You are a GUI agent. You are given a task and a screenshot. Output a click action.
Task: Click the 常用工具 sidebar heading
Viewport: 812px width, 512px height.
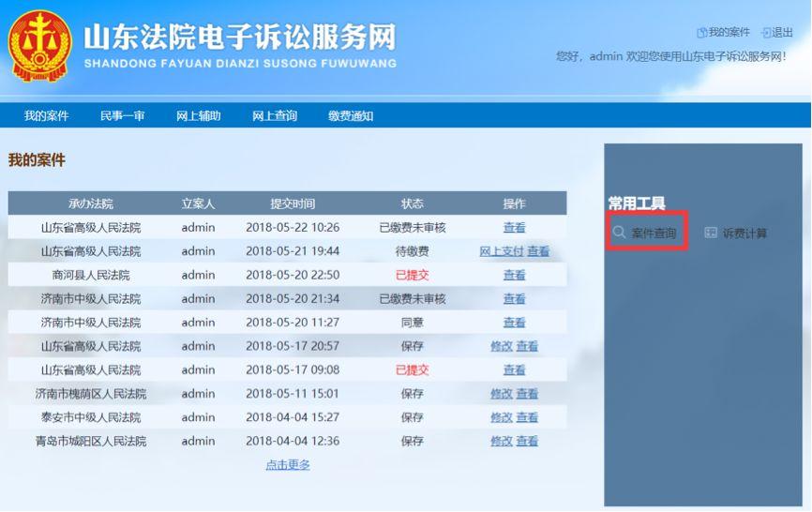[x=637, y=203]
